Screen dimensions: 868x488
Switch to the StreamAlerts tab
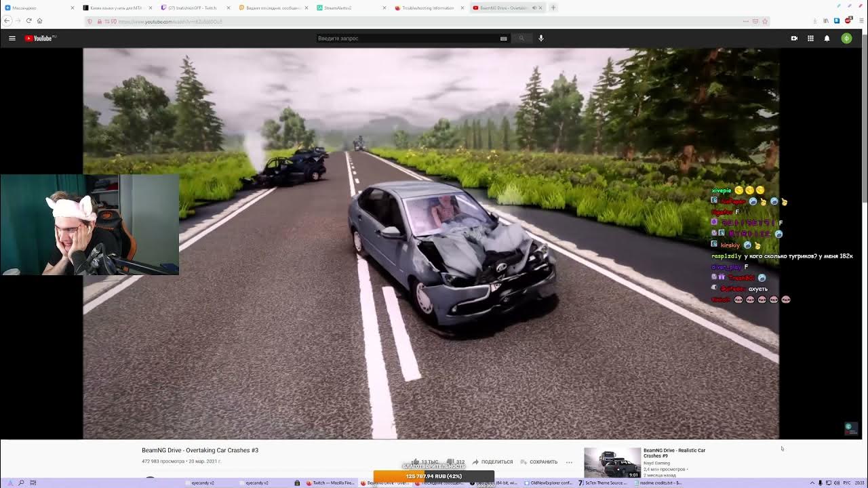pyautogui.click(x=352, y=7)
